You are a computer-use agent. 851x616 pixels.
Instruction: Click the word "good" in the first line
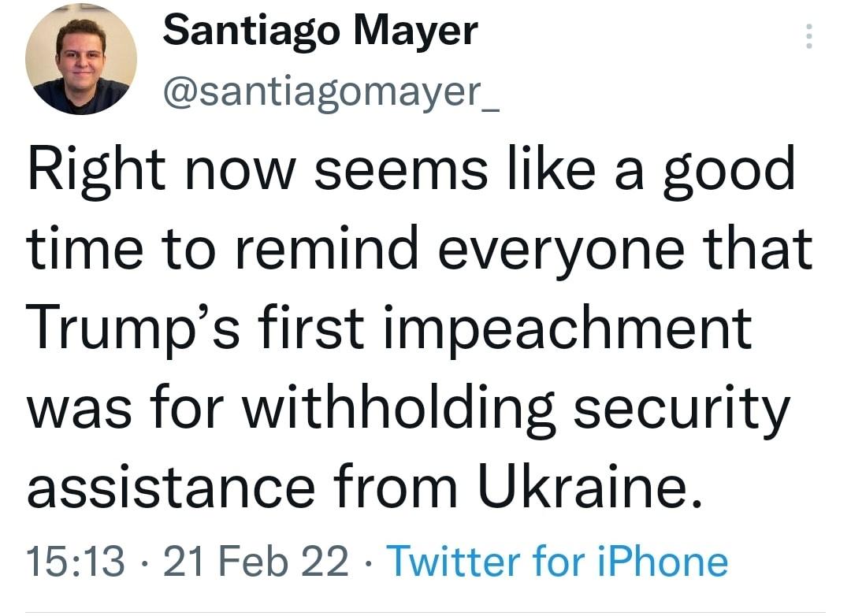click(728, 172)
